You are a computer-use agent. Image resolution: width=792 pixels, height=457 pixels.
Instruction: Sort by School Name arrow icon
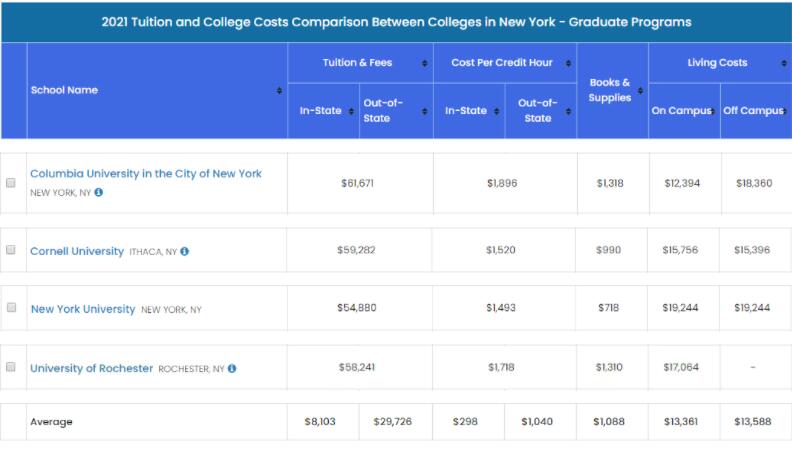click(279, 91)
